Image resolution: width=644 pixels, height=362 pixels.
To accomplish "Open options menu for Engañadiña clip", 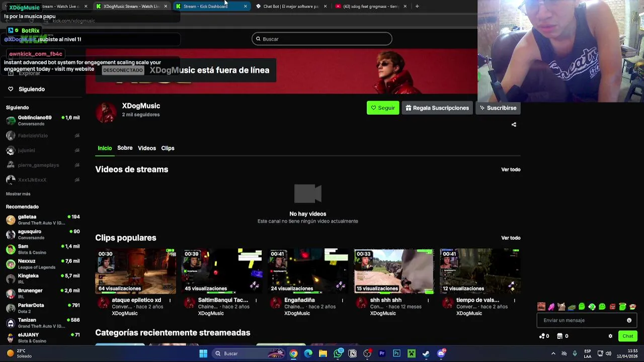I will pyautogui.click(x=342, y=301).
